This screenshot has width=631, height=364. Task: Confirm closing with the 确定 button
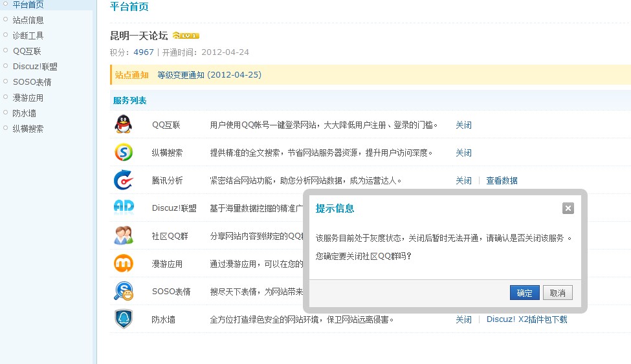524,293
